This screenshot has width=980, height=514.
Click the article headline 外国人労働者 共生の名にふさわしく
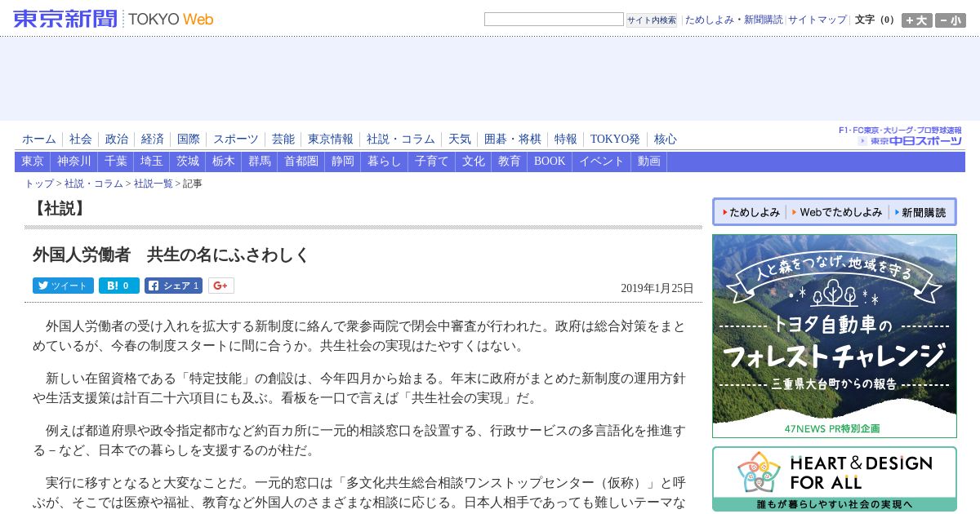[171, 255]
